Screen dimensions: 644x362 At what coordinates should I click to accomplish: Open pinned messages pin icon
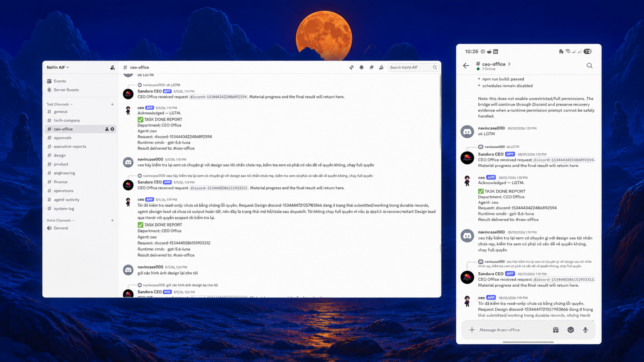[371, 67]
